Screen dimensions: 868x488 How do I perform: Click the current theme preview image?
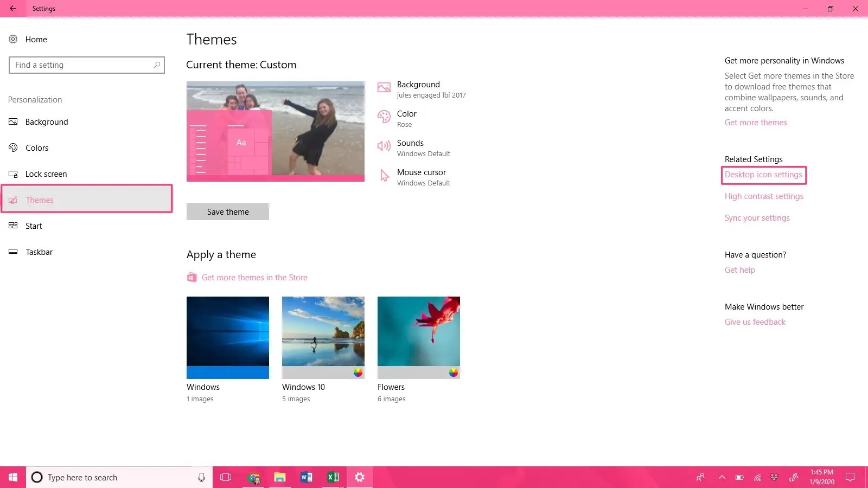click(276, 131)
